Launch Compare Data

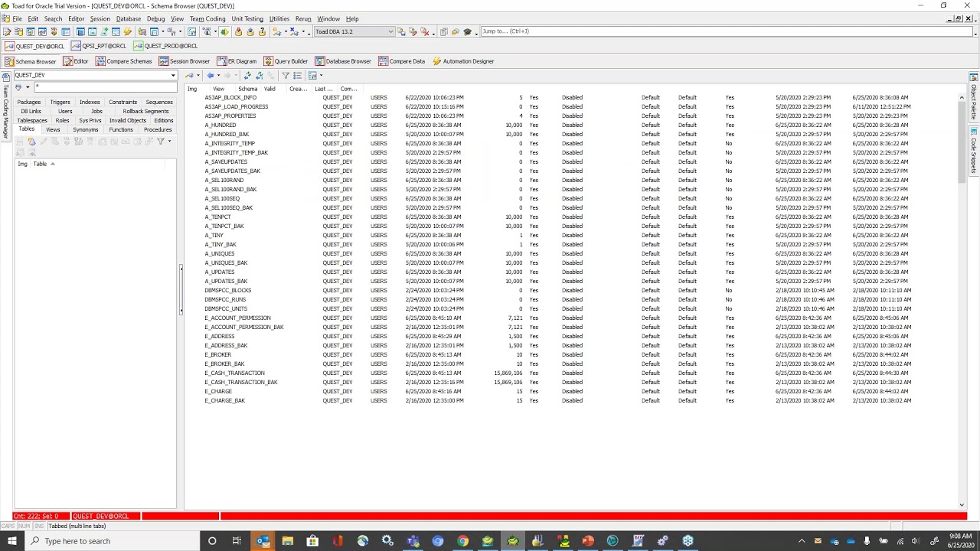(x=402, y=61)
